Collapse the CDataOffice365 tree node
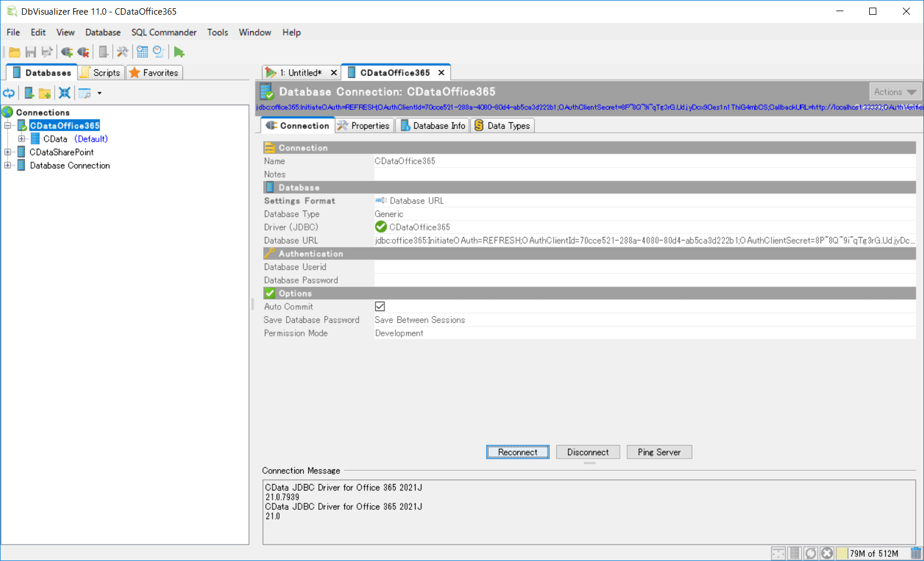924x561 pixels. (x=8, y=125)
